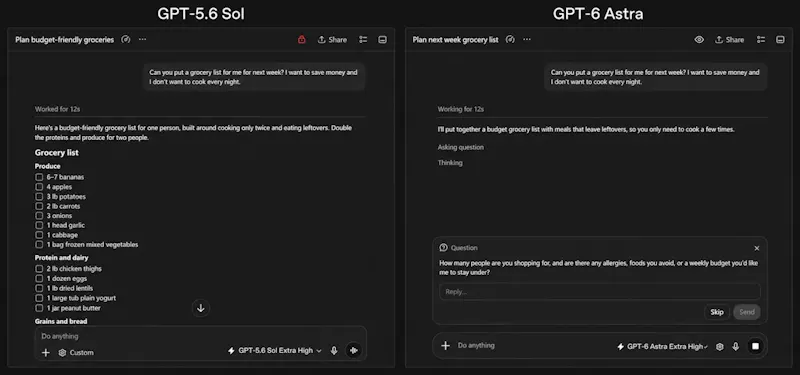Click the voice waveform button in GPT-5.6 Sol input

353,351
